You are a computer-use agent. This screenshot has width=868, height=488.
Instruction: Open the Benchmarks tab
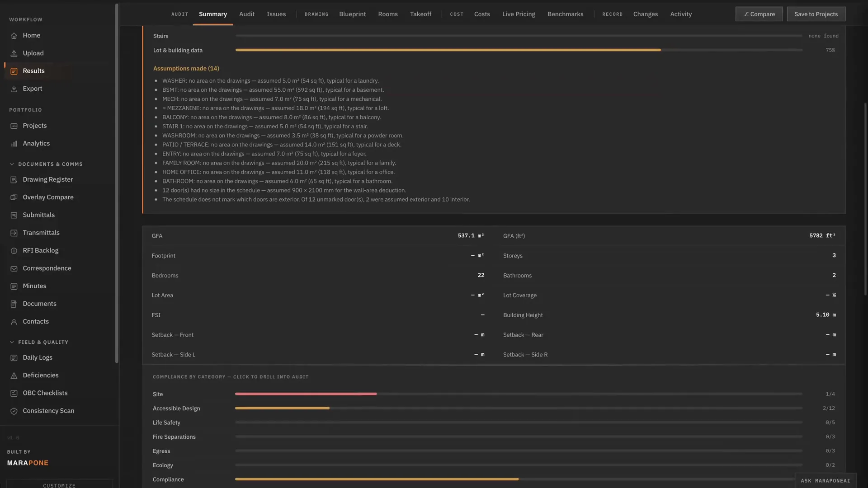[x=565, y=14]
